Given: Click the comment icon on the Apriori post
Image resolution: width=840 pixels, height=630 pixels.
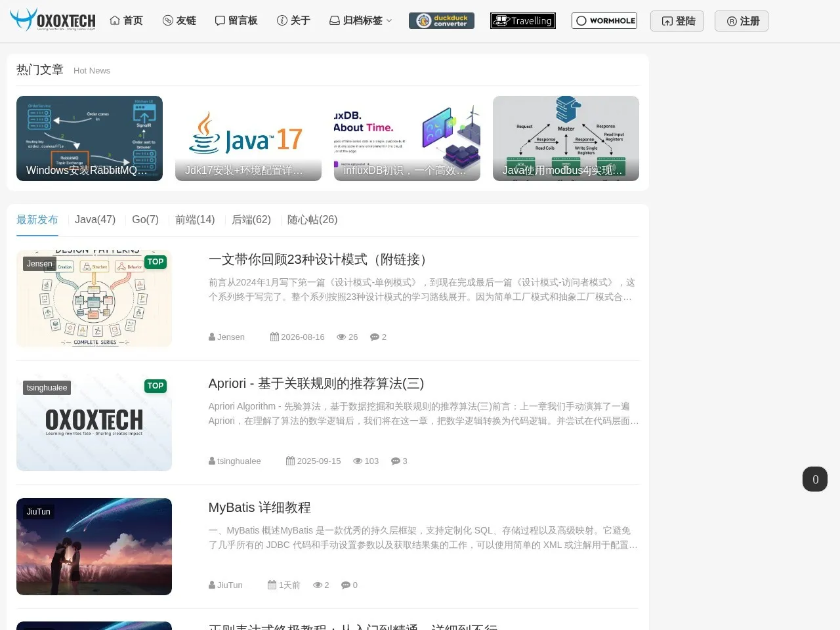Looking at the screenshot, I should pyautogui.click(x=396, y=461).
